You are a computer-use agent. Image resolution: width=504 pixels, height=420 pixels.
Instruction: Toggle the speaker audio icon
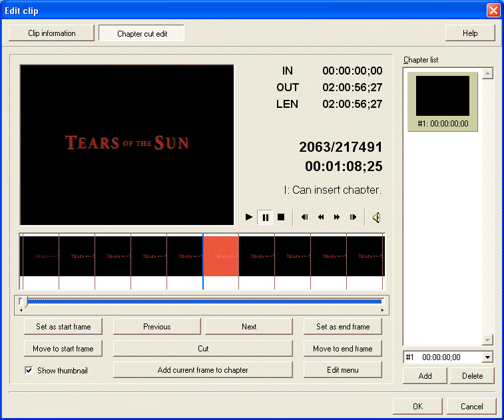[x=376, y=218]
